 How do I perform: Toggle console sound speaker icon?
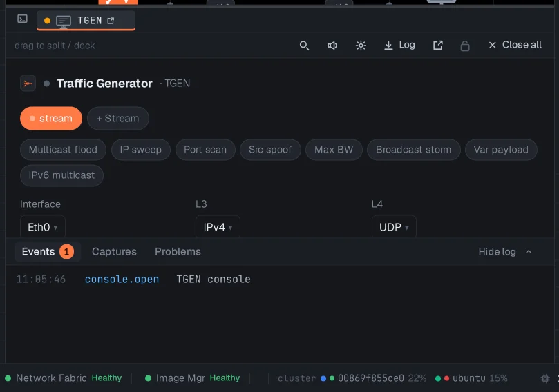click(x=332, y=46)
